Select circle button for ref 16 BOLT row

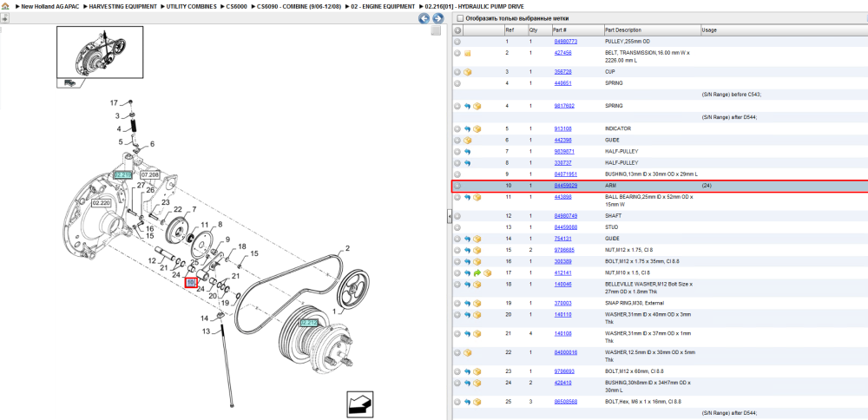pyautogui.click(x=457, y=262)
